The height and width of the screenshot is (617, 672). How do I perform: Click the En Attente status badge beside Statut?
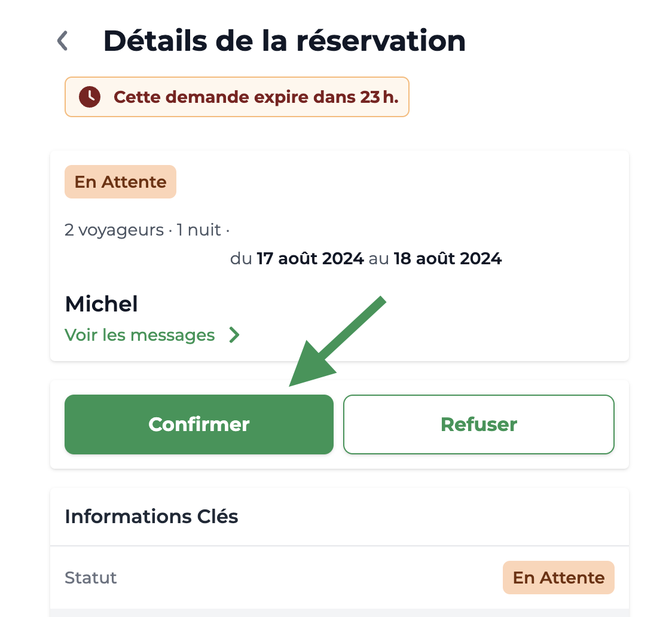coord(558,578)
